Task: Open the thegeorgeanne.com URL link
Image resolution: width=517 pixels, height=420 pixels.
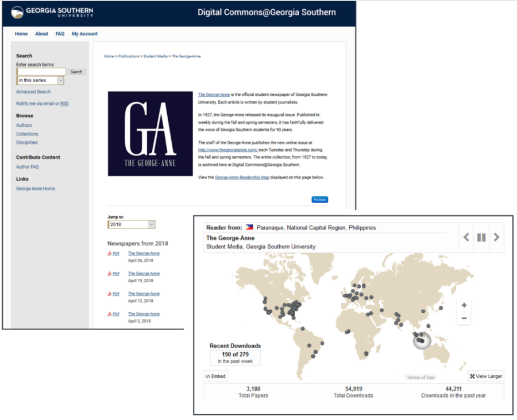Action: coord(228,150)
